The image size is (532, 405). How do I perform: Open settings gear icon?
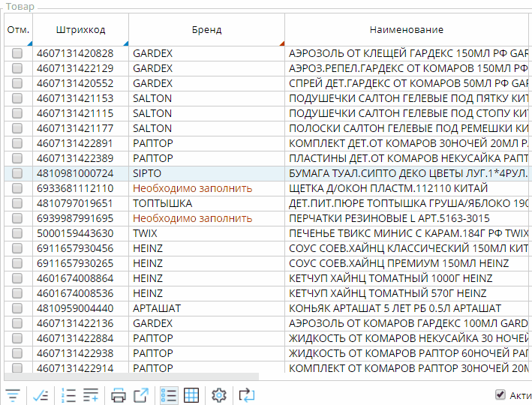pyautogui.click(x=219, y=395)
